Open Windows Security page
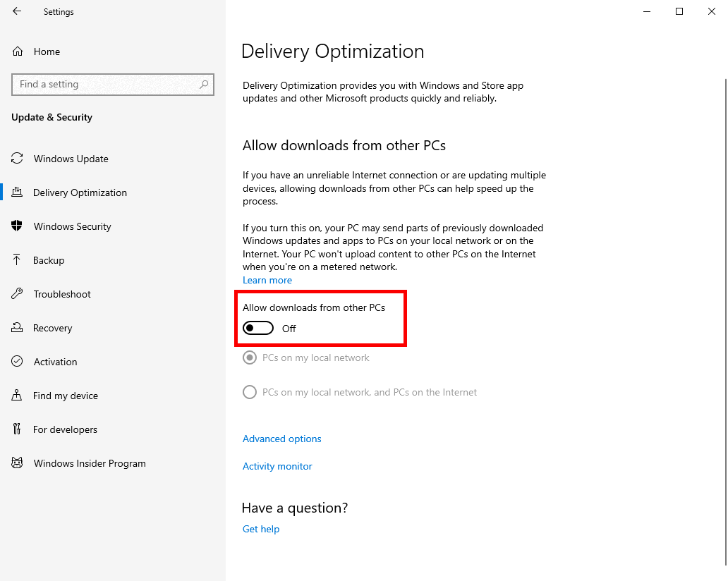The height and width of the screenshot is (581, 728). click(113, 226)
